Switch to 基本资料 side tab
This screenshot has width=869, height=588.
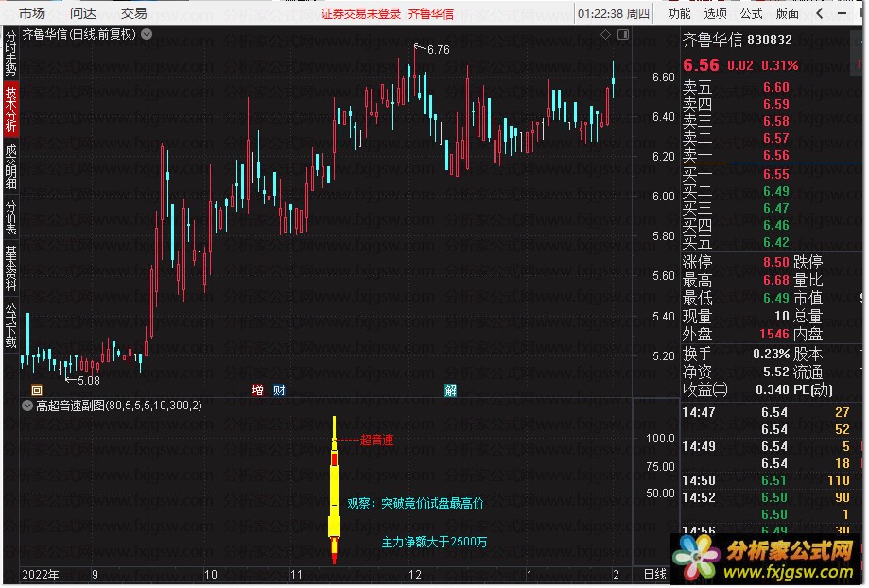point(10,268)
